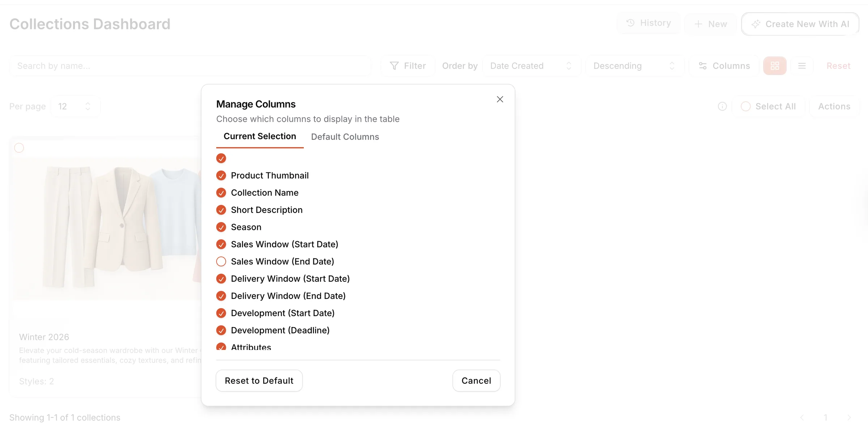Open the Filter options

click(408, 66)
